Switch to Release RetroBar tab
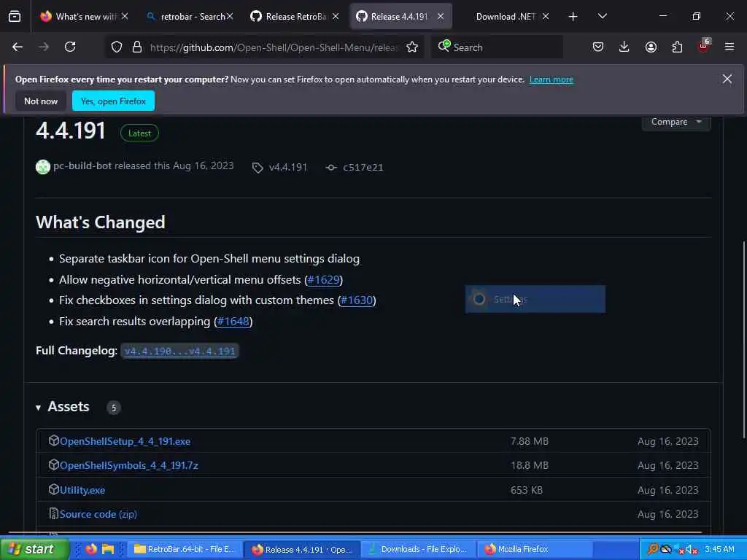This screenshot has width=747, height=560. tap(295, 17)
